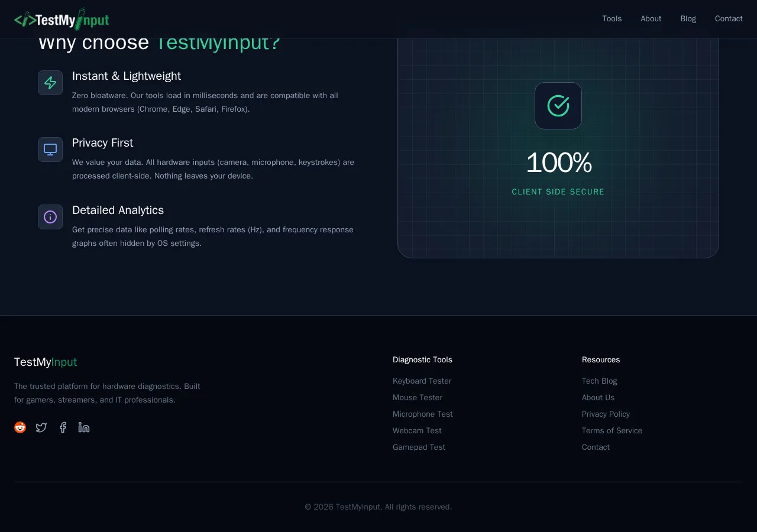757x532 pixels.
Task: Visit the Tech Blog footer link
Action: point(600,381)
